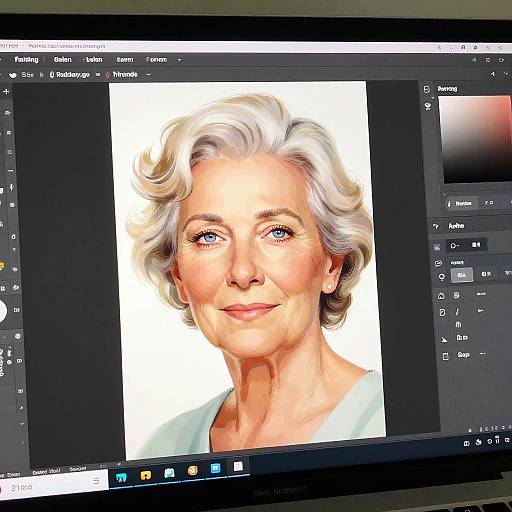Pick a color in the Parrong color field
Viewport: 512px width, 512px height.
476,139
